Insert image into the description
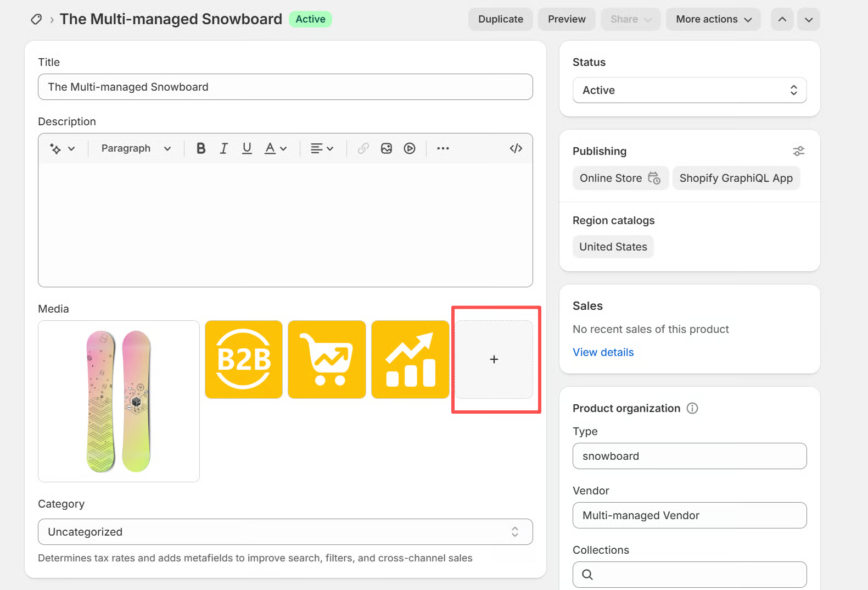 tap(387, 148)
